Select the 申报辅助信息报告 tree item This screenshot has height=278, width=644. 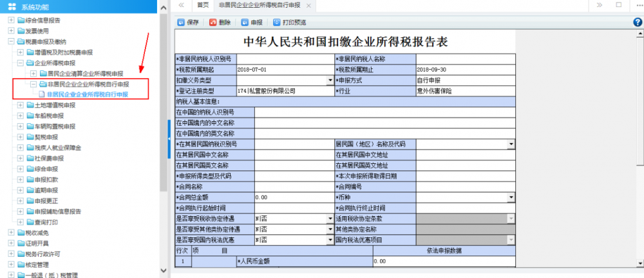tap(58, 212)
